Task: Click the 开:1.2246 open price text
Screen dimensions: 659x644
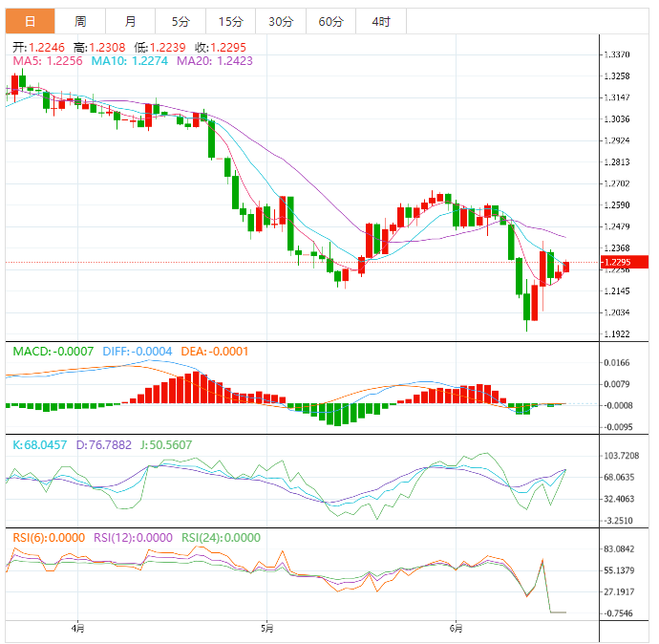Action: pos(38,47)
